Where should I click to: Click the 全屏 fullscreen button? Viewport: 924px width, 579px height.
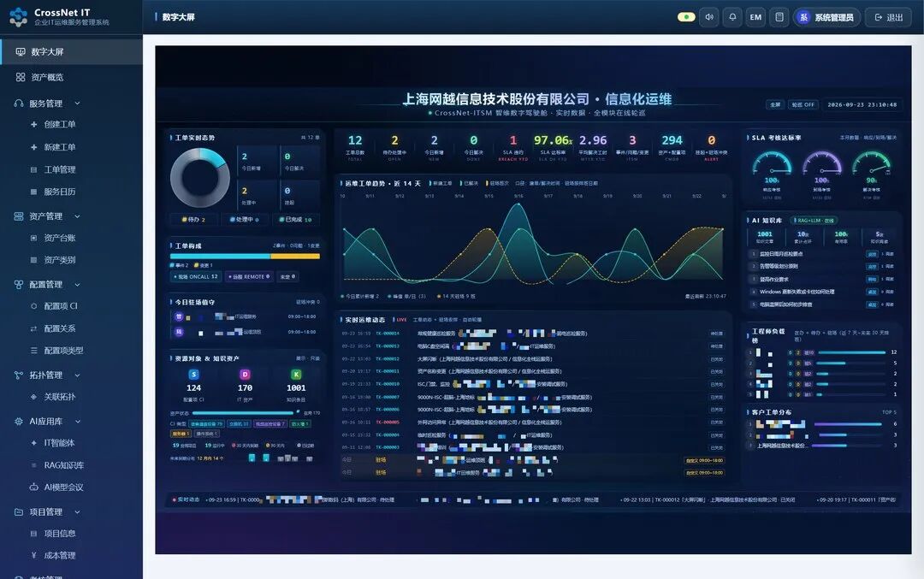point(775,104)
